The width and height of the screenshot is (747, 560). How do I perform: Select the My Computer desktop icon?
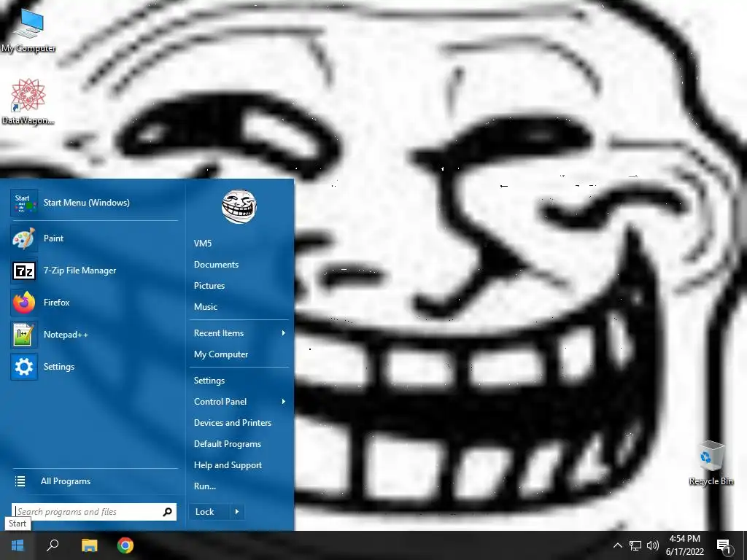pos(28,31)
